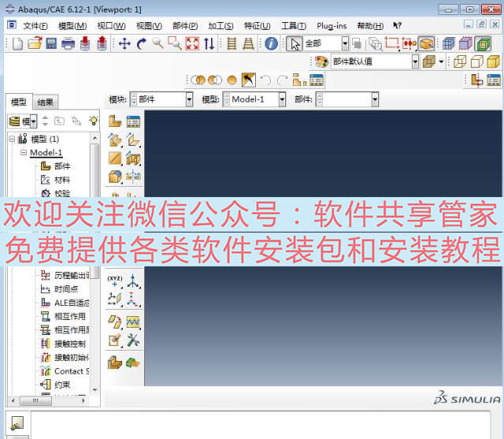Open the Part Manager icon
The height and width of the screenshot is (439, 504).
pos(133,121)
